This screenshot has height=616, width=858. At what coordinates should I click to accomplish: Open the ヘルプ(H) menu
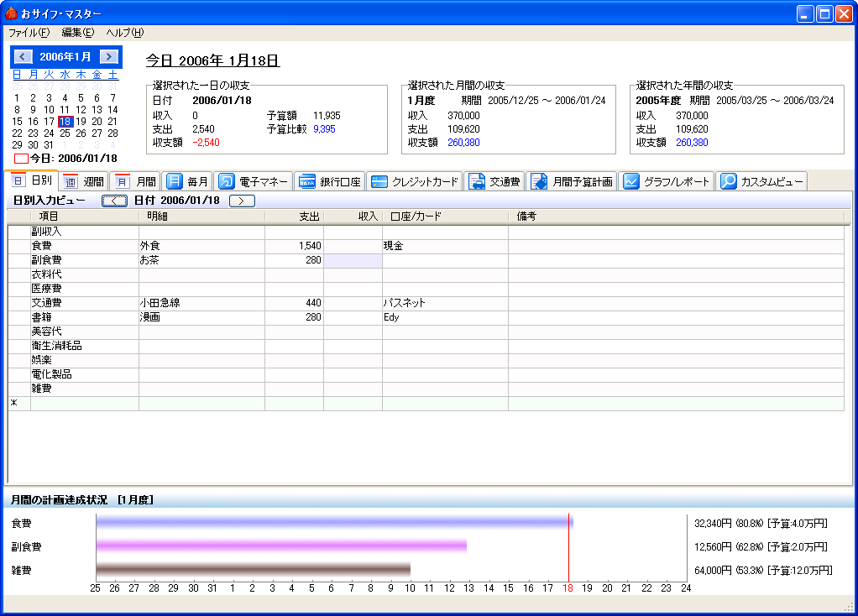click(125, 33)
